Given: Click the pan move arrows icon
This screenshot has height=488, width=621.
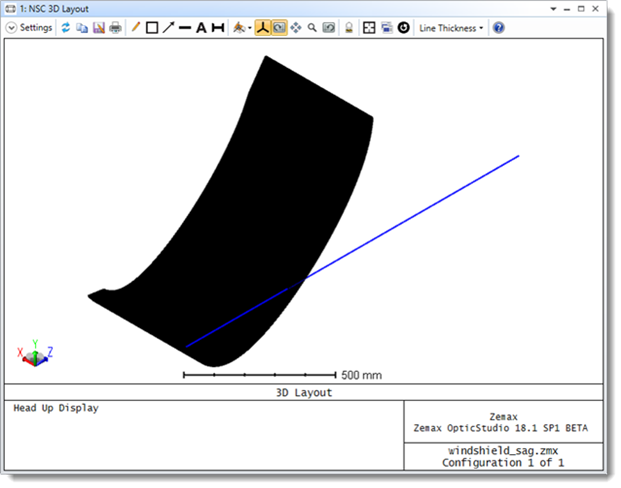Looking at the screenshot, I should point(296,28).
